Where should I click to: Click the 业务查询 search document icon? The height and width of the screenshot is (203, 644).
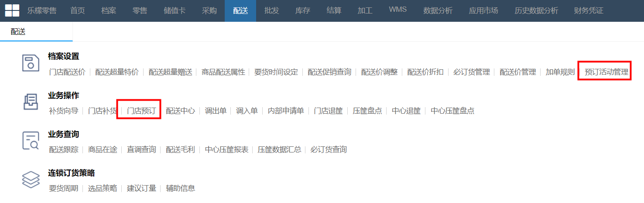tap(31, 141)
